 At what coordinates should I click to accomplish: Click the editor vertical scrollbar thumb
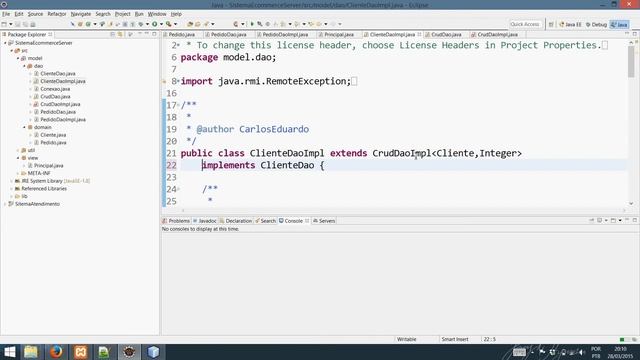631,61
